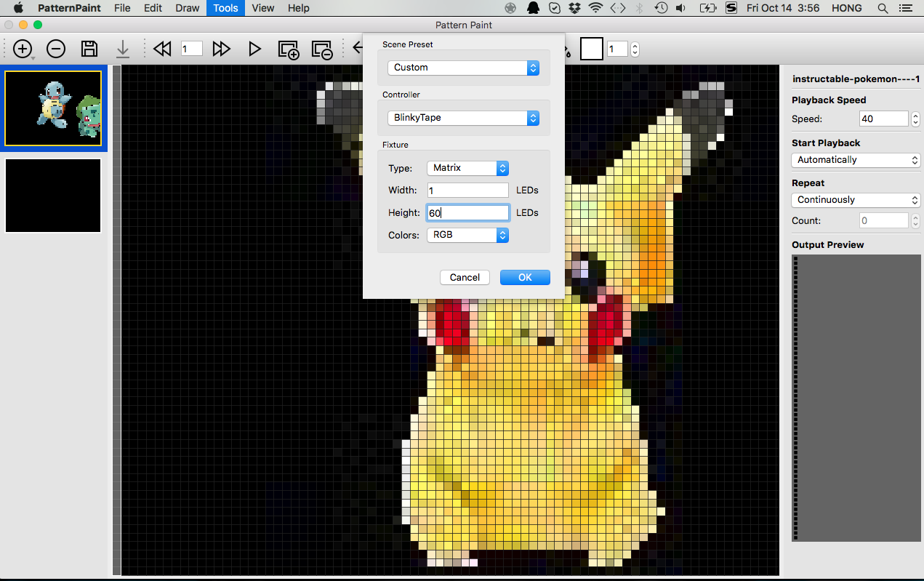Open the Draw menu
Image resolution: width=924 pixels, height=581 pixels.
[188, 8]
